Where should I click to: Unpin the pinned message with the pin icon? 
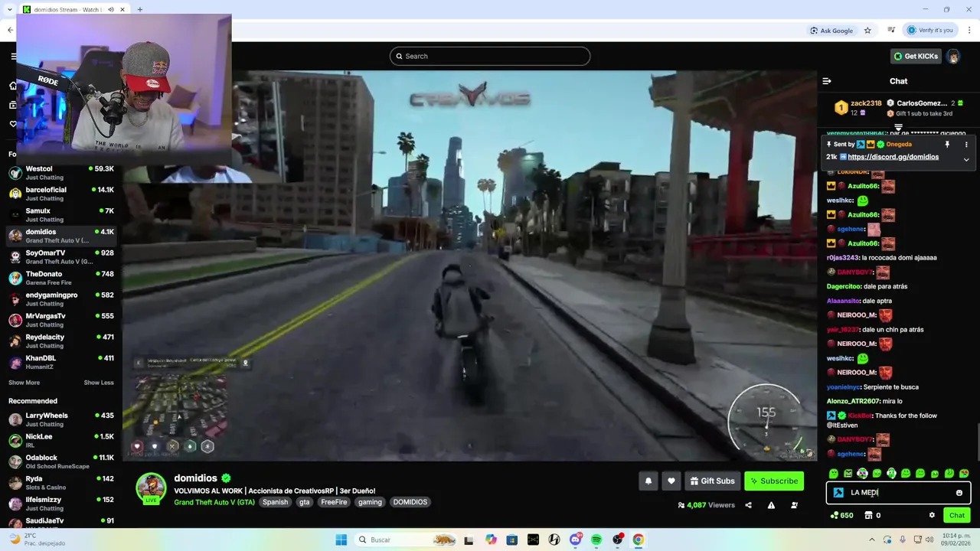click(947, 144)
